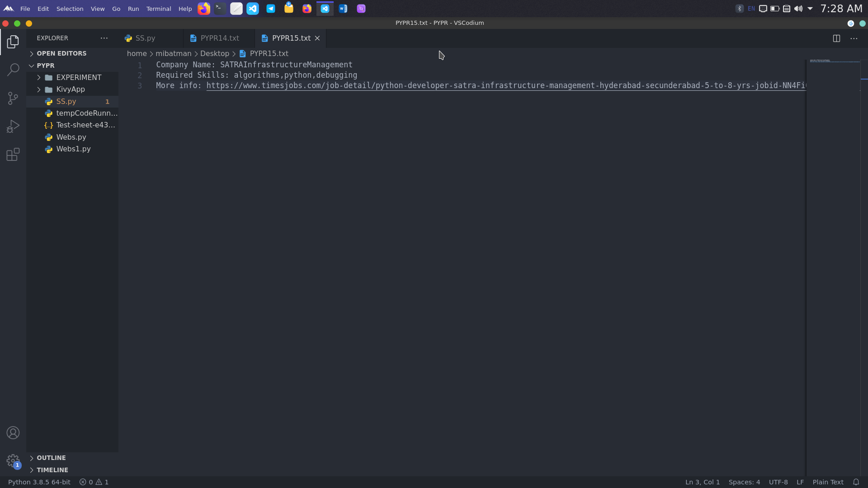The image size is (868, 488).
Task: Expand the KivyApp folder
Action: coord(71,89)
